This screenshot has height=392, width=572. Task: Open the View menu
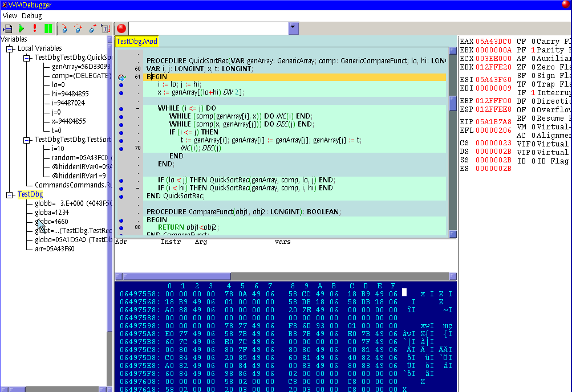10,16
